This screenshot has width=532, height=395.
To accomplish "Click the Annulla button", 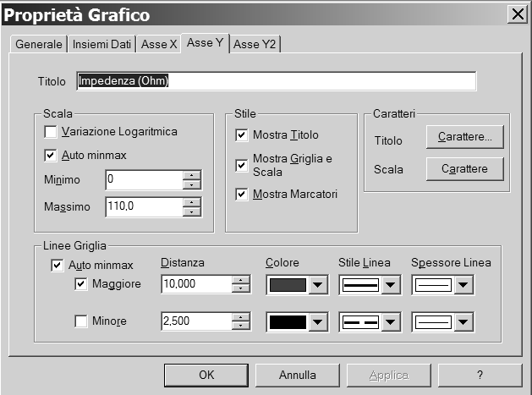I will (298, 376).
